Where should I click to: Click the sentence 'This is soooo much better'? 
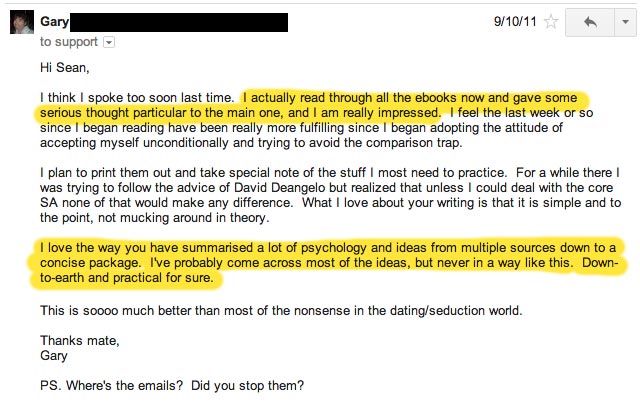pos(281,310)
